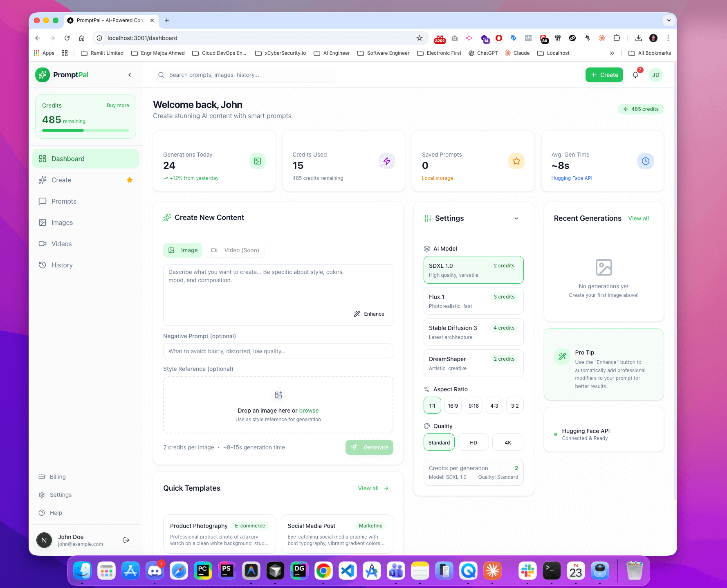Open notifications via the bell icon
Viewport: 727px width, 588px height.
coord(635,75)
